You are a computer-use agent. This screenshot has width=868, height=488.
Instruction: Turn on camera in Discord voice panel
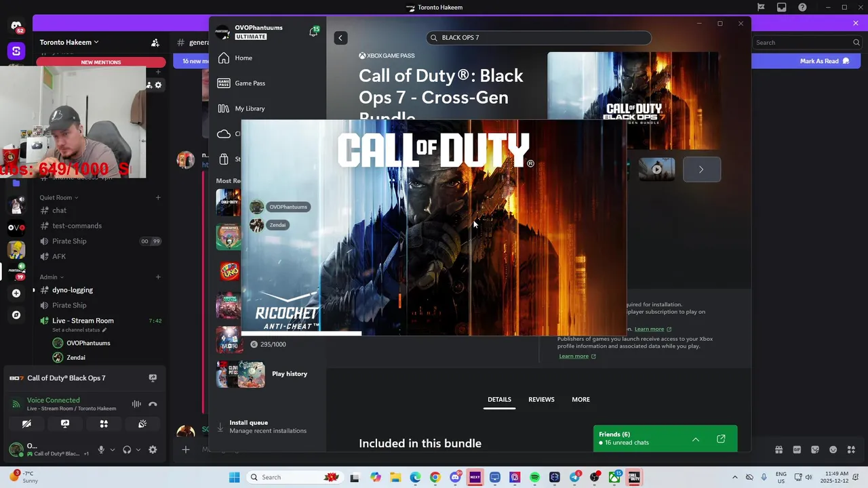(x=26, y=424)
